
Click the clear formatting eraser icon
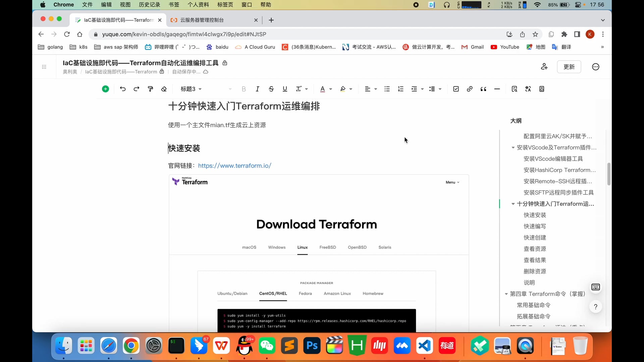pyautogui.click(x=164, y=89)
